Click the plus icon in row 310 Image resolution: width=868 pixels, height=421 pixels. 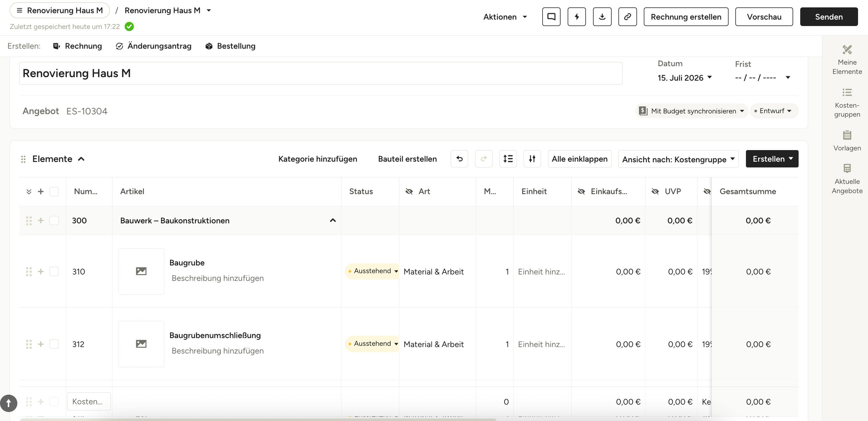point(41,272)
